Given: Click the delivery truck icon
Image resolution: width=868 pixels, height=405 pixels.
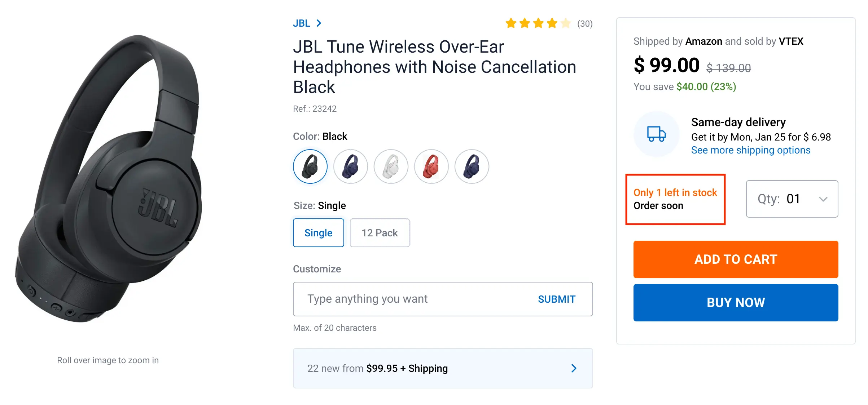Looking at the screenshot, I should pyautogui.click(x=656, y=134).
